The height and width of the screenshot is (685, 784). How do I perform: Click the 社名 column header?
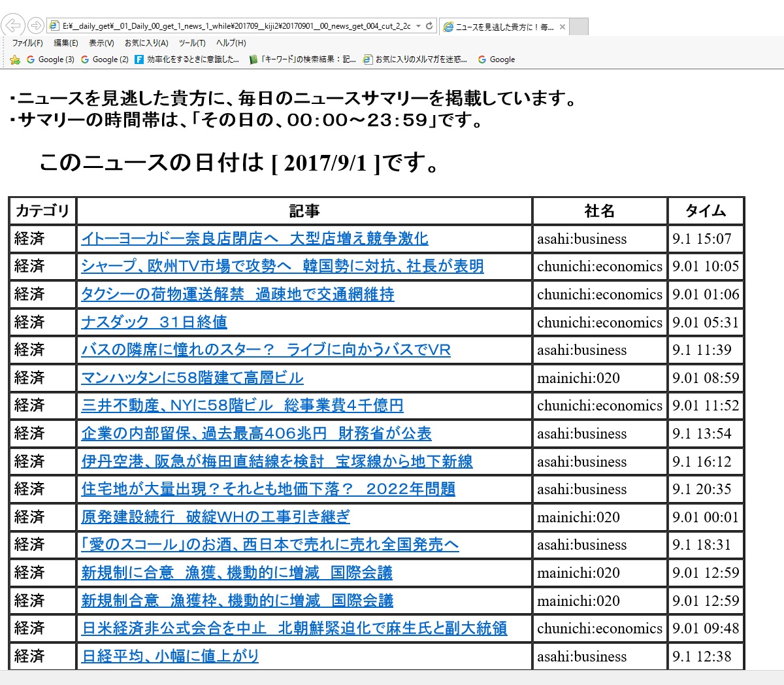[x=600, y=210]
